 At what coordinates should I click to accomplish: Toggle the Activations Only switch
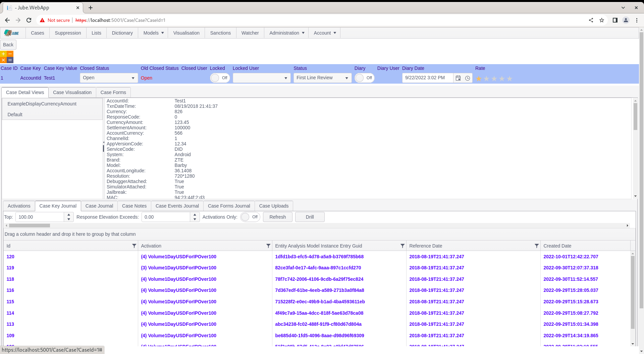250,217
